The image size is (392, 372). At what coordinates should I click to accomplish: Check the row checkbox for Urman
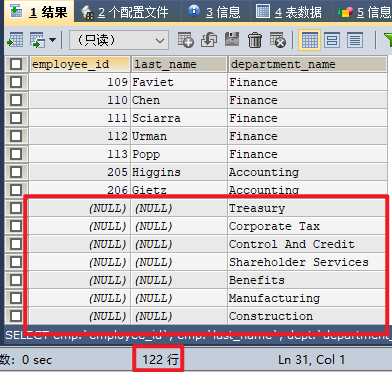click(x=16, y=136)
